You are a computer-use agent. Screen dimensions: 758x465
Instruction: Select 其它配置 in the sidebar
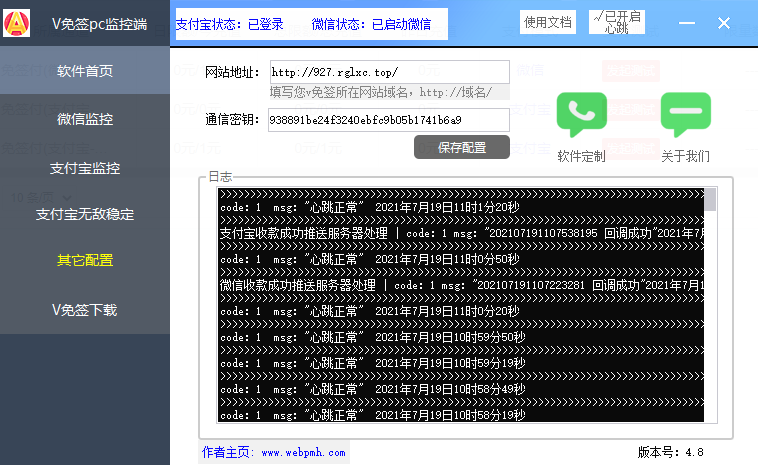point(85,260)
